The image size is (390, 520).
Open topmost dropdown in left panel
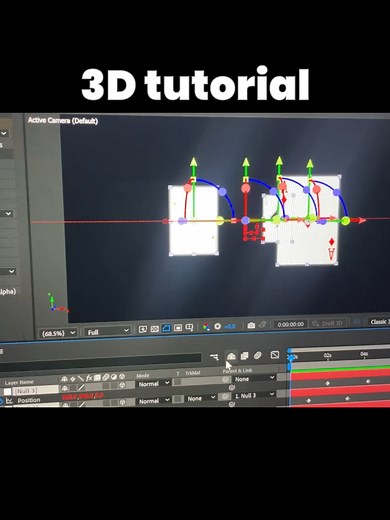(4, 133)
